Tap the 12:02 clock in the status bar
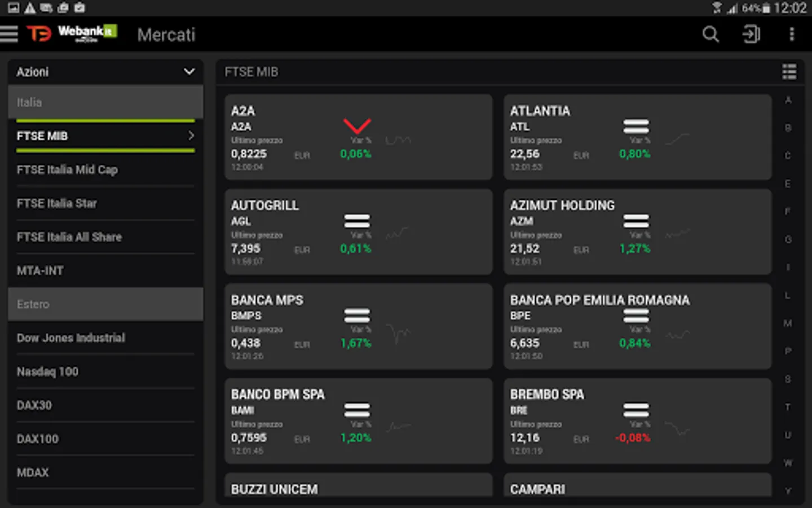Image resolution: width=812 pixels, height=508 pixels. click(x=790, y=8)
